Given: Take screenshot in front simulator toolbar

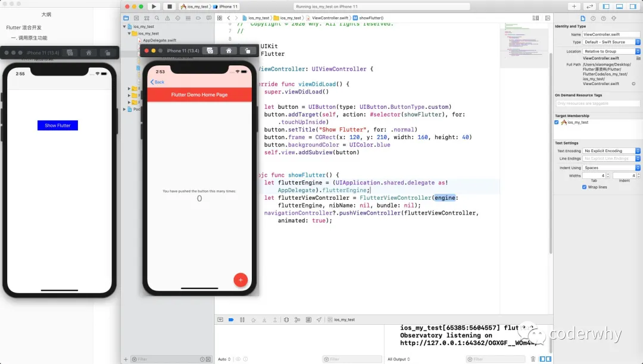Looking at the screenshot, I should click(x=210, y=51).
